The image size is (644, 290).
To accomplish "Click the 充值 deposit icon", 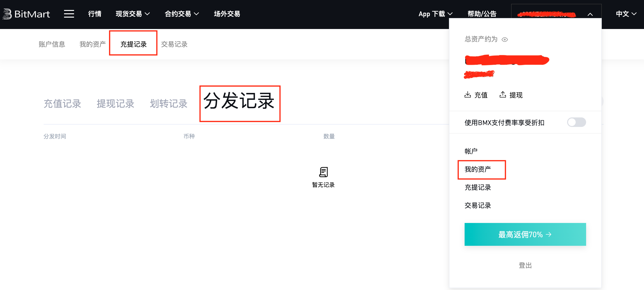I will coord(467,95).
